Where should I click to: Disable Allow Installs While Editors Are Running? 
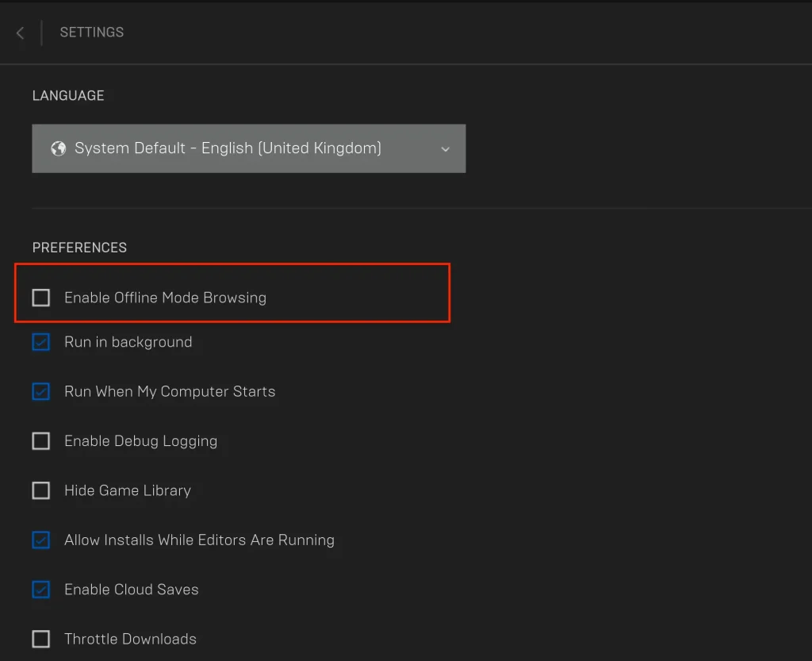point(40,540)
